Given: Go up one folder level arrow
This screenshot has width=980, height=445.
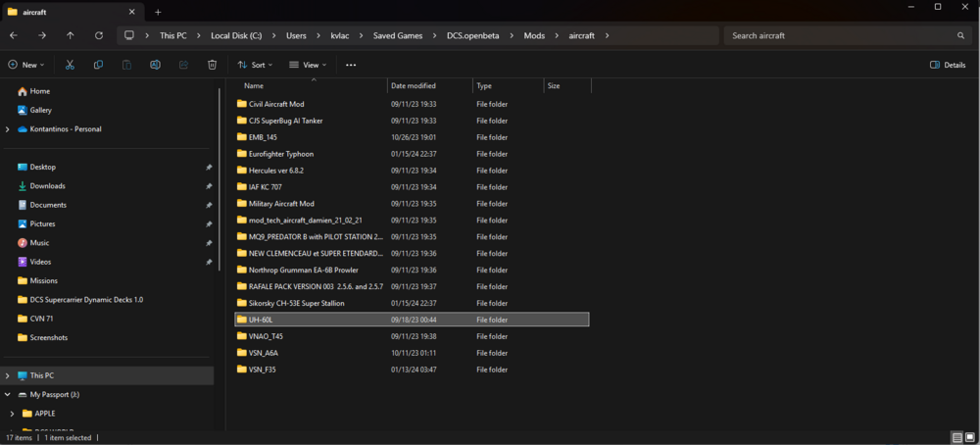Looking at the screenshot, I should (x=70, y=35).
